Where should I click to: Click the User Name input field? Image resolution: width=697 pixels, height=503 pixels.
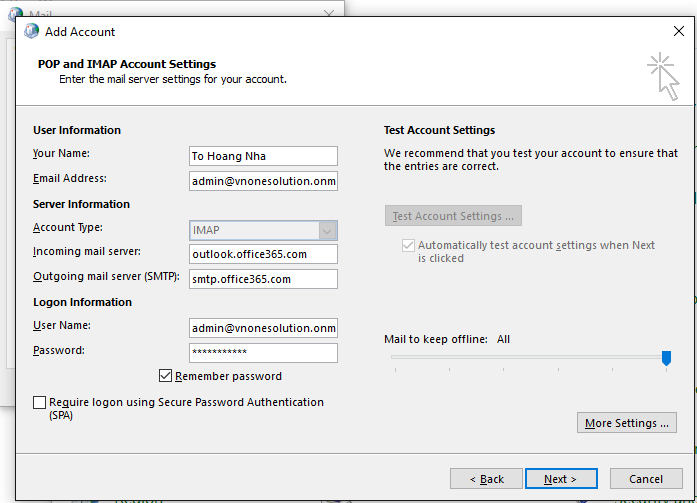[x=263, y=328]
